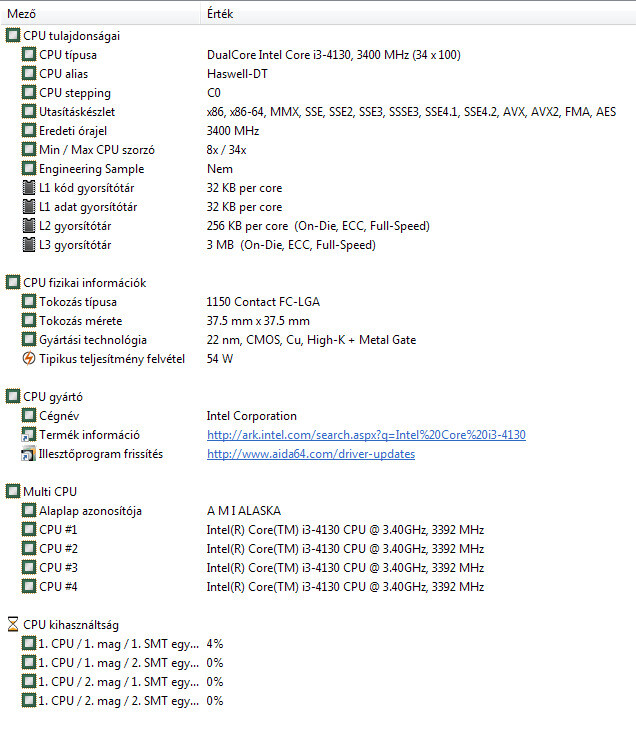Select the 22 nm manufacturing technology value
The height and width of the screenshot is (748, 636).
(x=311, y=340)
